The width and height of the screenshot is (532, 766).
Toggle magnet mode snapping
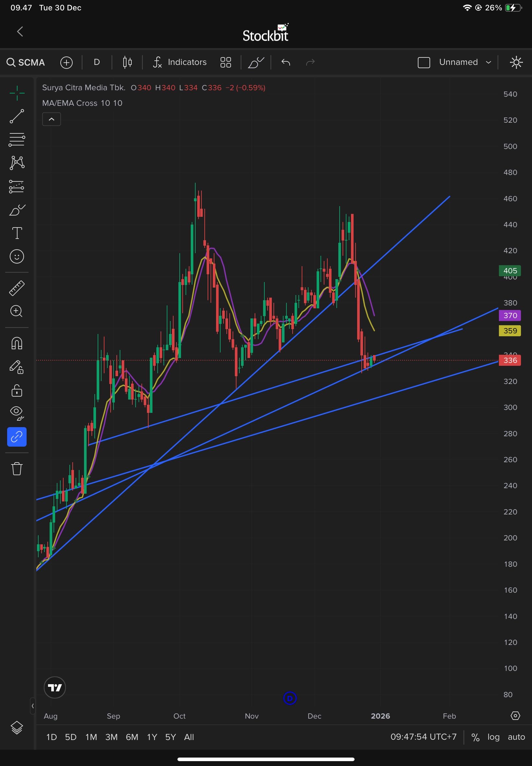click(x=17, y=343)
